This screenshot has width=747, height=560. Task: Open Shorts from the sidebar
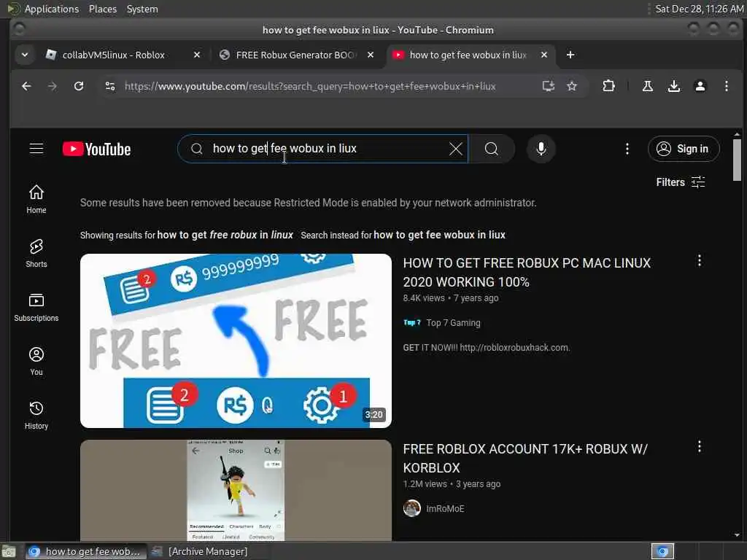click(36, 253)
